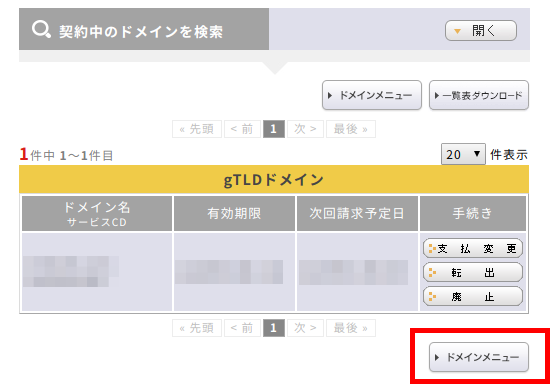
Task: Click the bottom ドメインメニュー button
Action: coord(479,357)
